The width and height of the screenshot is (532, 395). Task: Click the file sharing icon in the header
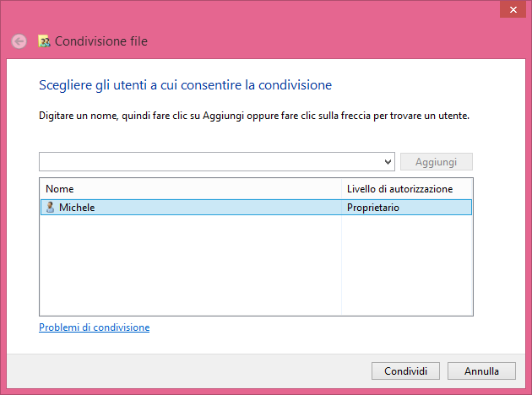click(x=45, y=41)
